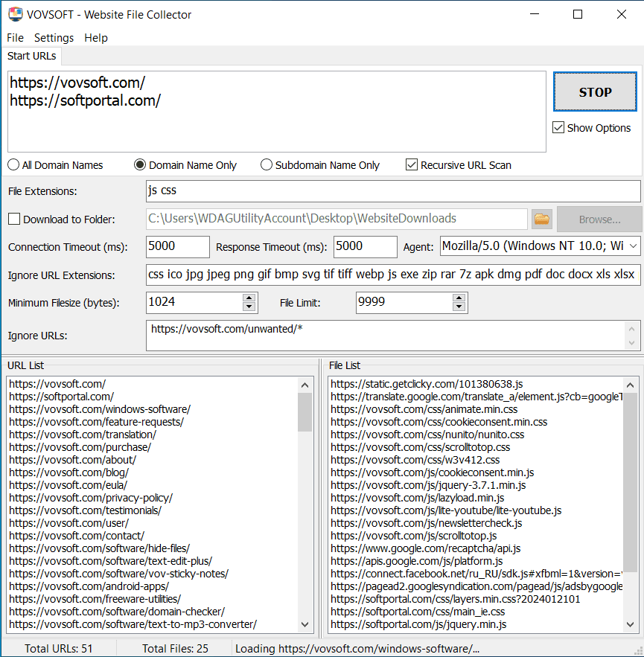Screen dimensions: 644x657
Task: Click URL List scroll up arrow
Action: pos(305,385)
